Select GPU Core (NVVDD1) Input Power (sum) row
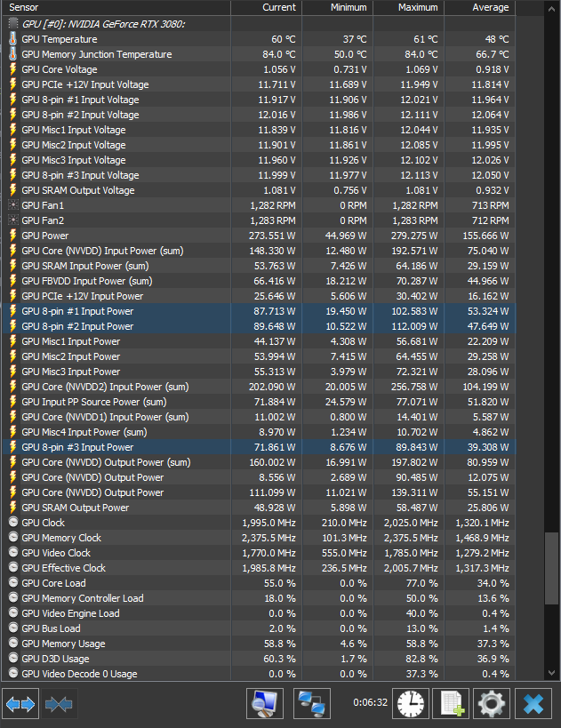The image size is (561, 728). click(259, 417)
